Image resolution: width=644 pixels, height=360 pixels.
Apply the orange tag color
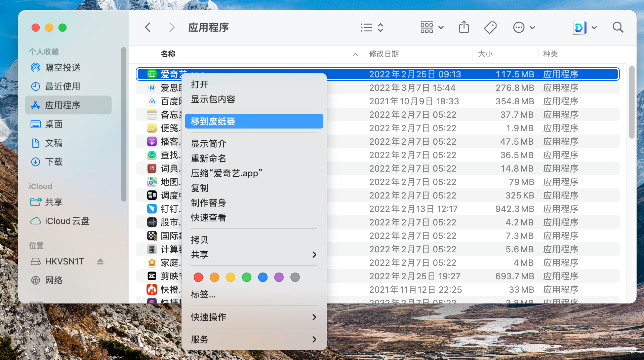[214, 277]
